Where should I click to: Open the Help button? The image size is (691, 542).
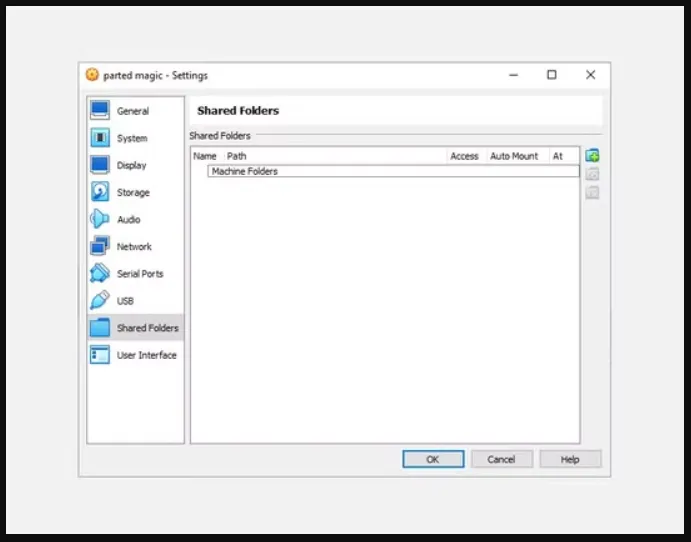click(570, 459)
